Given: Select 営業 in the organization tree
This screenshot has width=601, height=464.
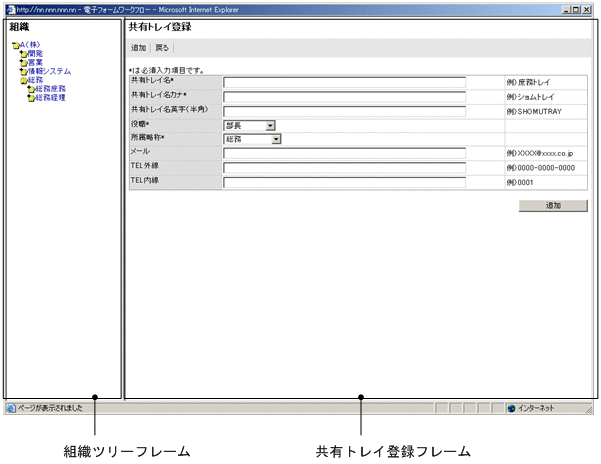Looking at the screenshot, I should point(35,62).
